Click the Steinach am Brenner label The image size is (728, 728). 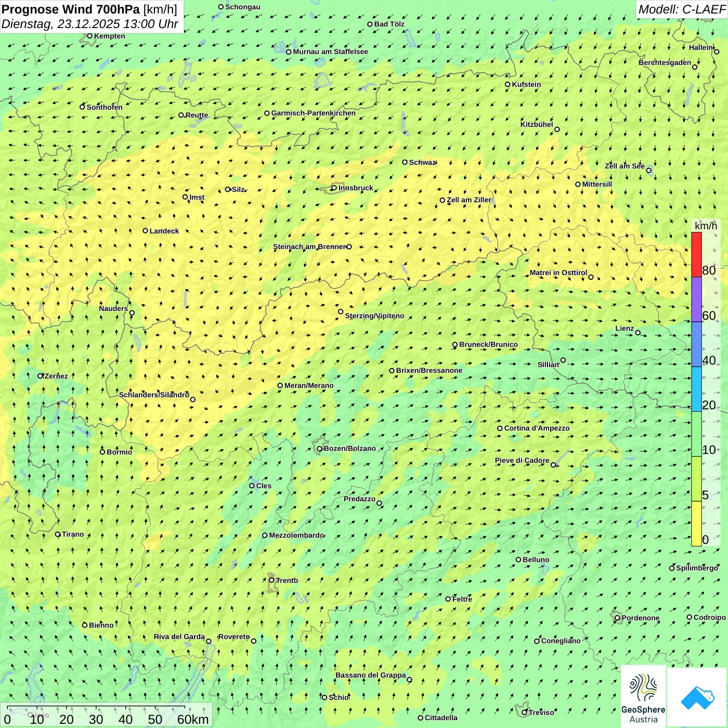pos(309,246)
